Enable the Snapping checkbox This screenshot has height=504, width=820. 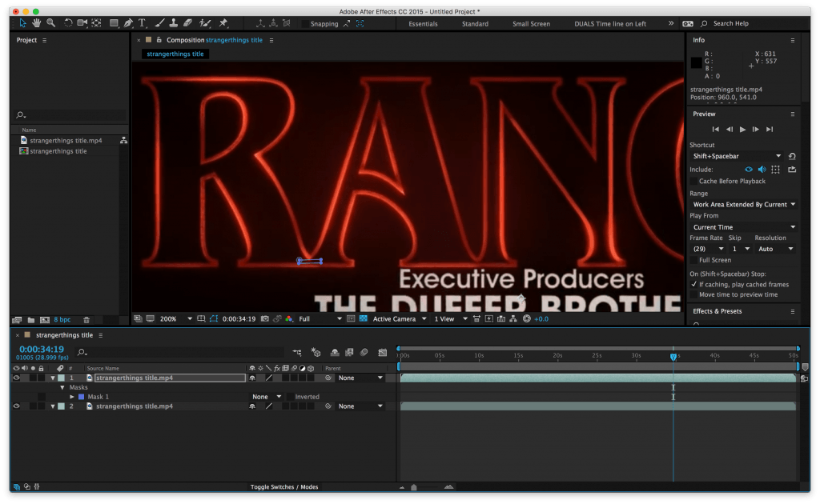tap(304, 24)
